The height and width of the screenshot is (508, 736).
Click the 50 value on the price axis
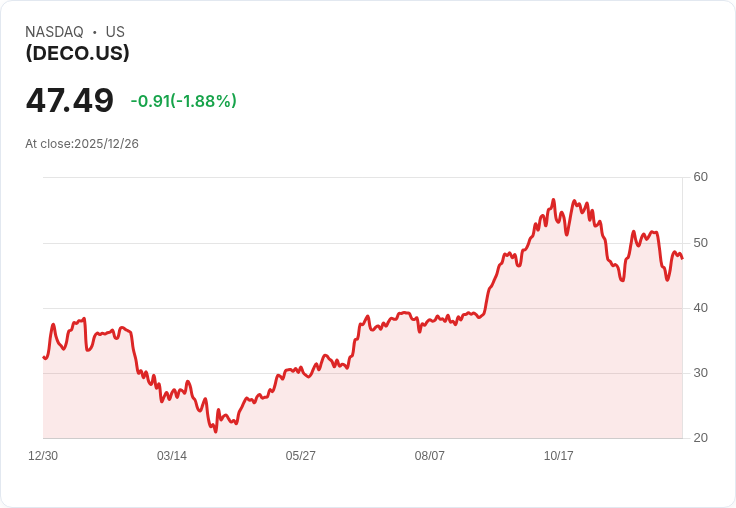point(700,243)
